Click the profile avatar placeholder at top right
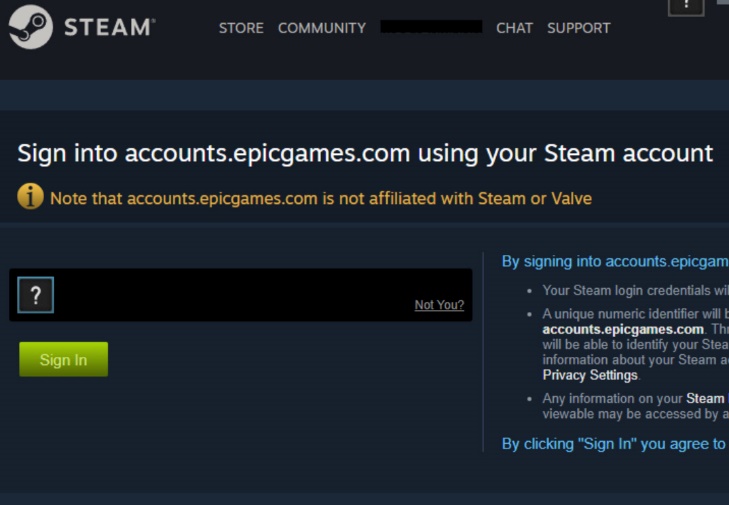Screen dimensions: 729x505 [x=686, y=7]
